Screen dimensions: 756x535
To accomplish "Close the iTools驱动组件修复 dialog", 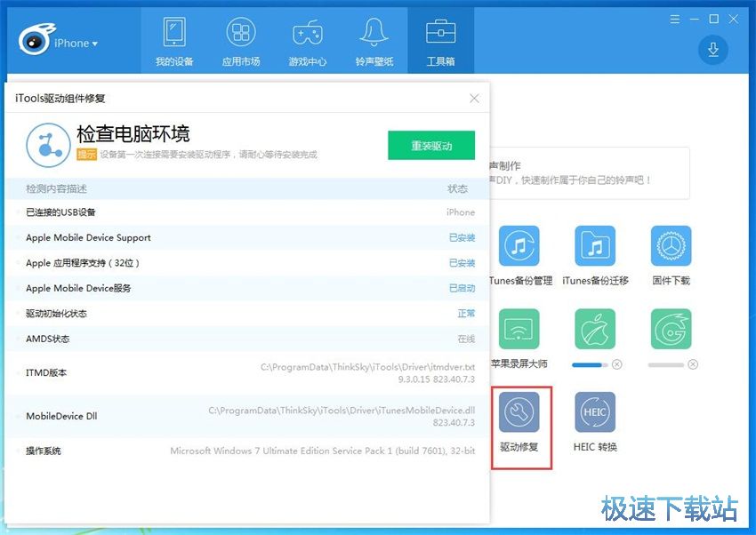I will (x=474, y=99).
